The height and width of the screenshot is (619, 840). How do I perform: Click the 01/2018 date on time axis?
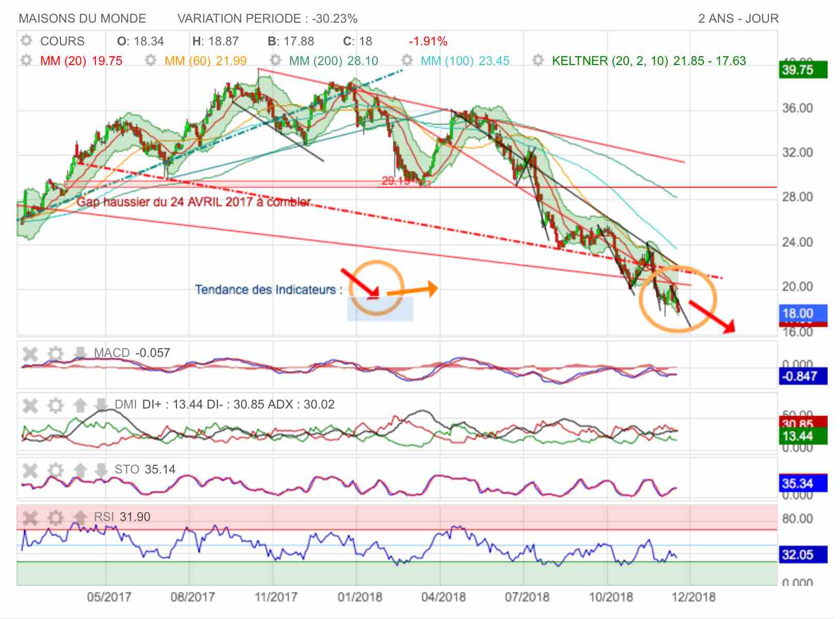click(x=360, y=597)
